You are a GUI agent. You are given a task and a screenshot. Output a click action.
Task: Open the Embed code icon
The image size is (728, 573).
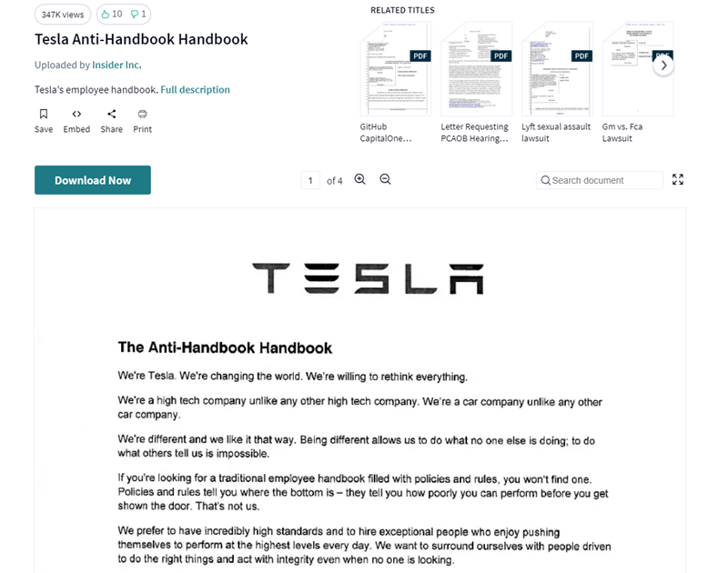[x=76, y=114]
